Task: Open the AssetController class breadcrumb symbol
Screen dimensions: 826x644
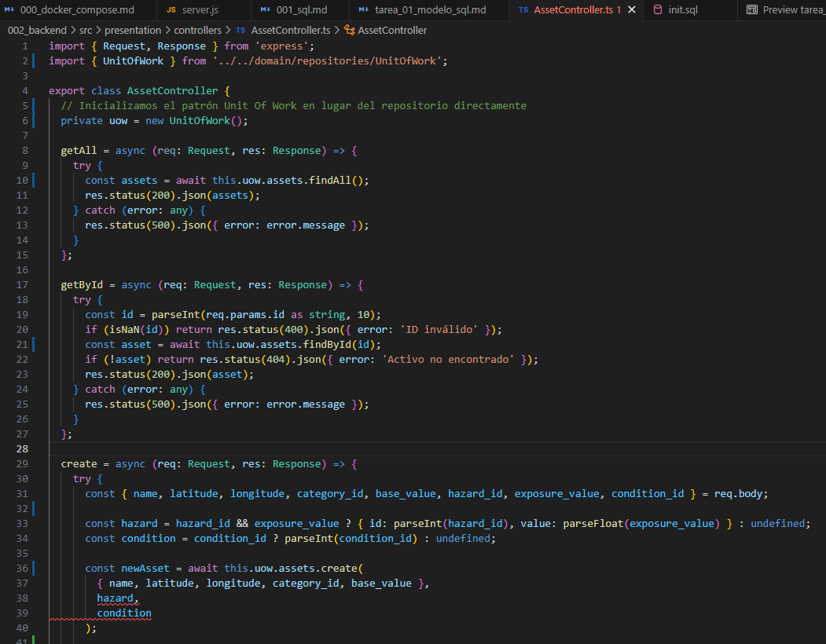Action: coord(392,31)
